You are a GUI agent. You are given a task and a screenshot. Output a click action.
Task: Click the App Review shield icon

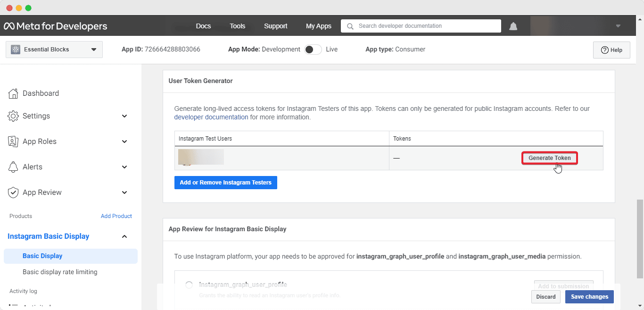tap(13, 193)
